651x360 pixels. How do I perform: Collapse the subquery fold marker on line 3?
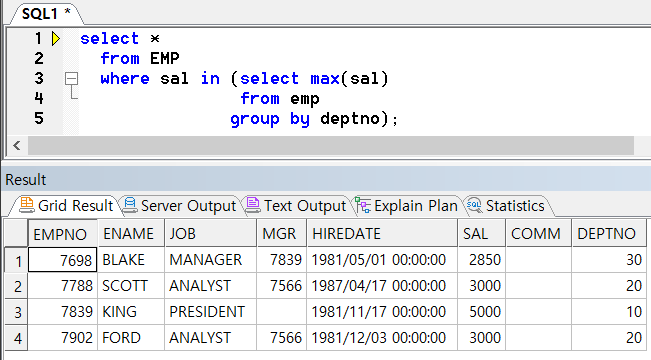point(71,78)
